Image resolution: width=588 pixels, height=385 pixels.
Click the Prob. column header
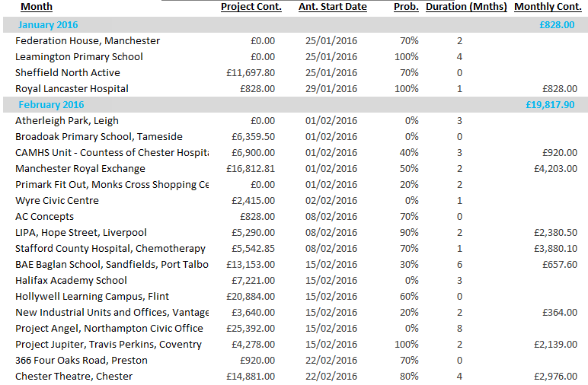pos(405,7)
